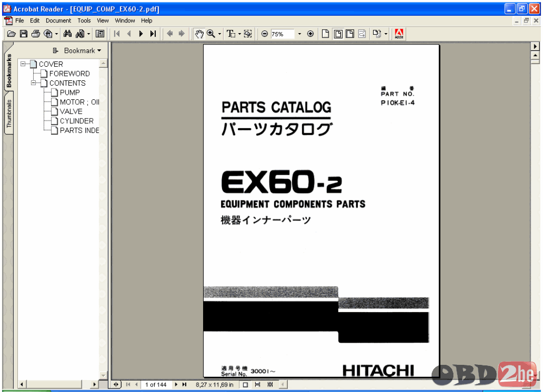Click the Rotate view icon in toolbar

[x=377, y=34]
